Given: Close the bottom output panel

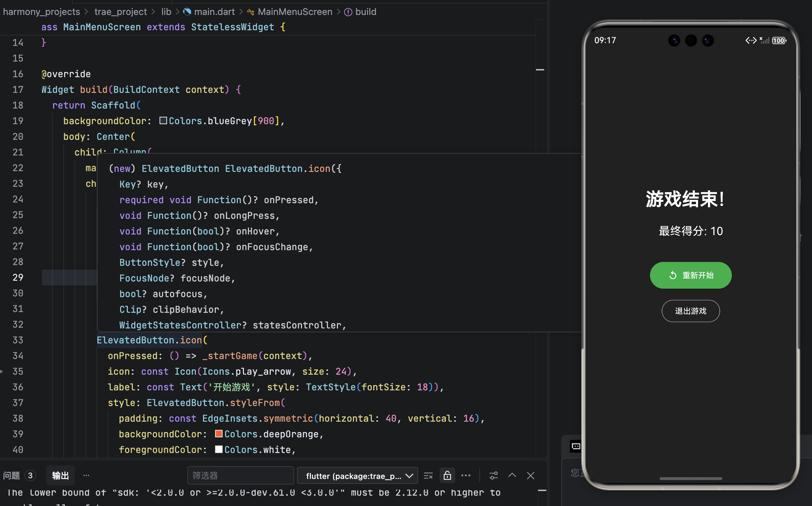Looking at the screenshot, I should [531, 476].
